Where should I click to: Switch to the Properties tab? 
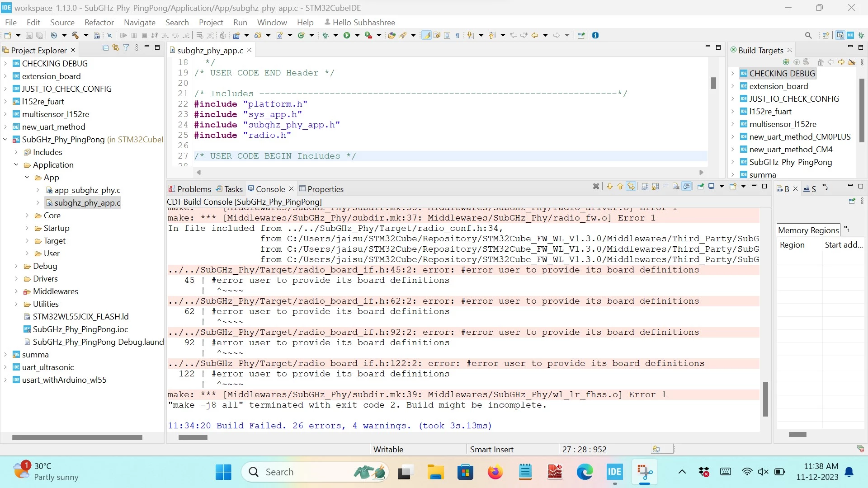coord(321,189)
